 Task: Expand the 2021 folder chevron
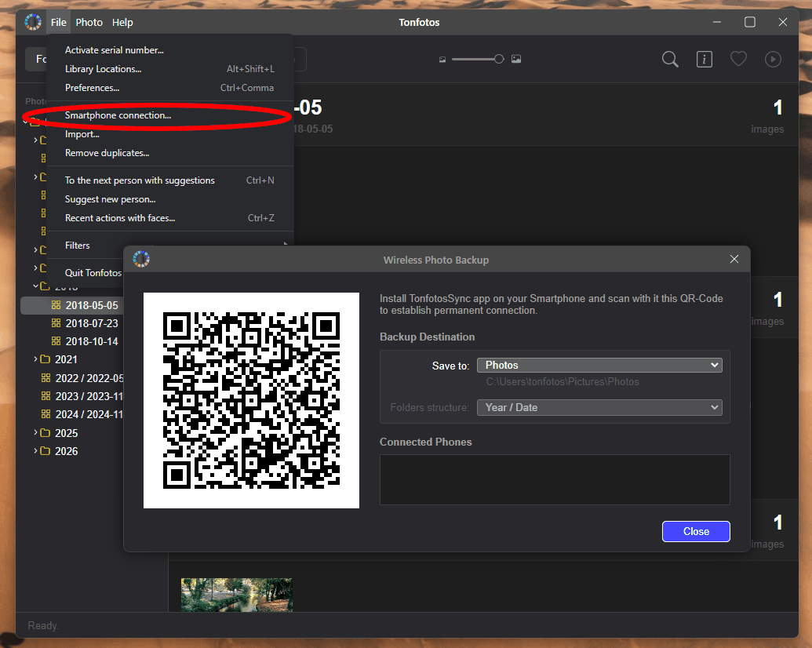(35, 359)
